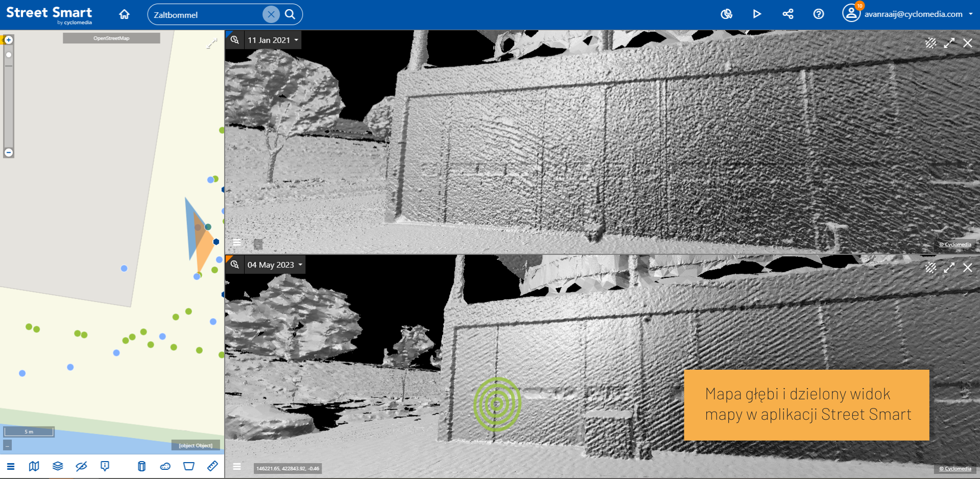Open the trapezoid oblique viewer tool
980x479 pixels.
pos(189,466)
